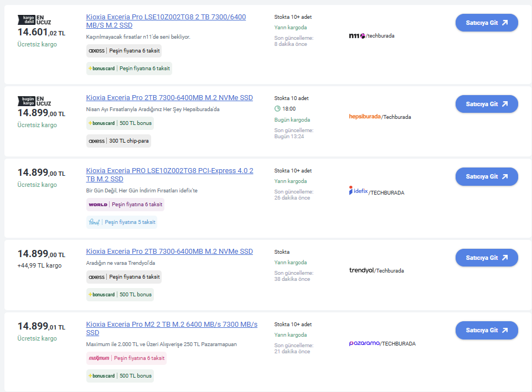Click Bugün kargoda text
Viewport: 532px width, 392px height.
coord(292,119)
